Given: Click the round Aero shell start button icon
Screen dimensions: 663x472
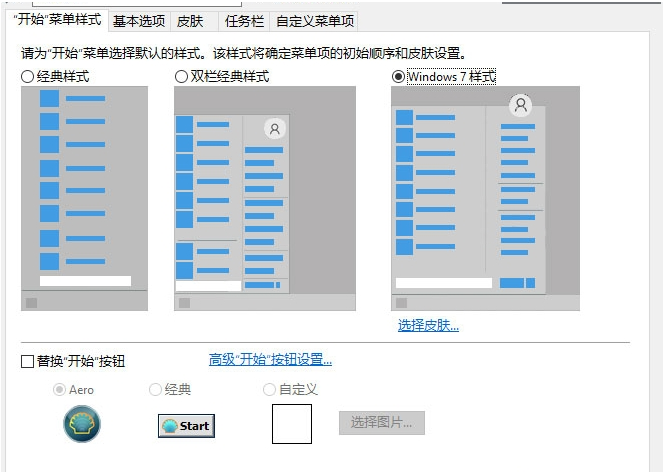Looking at the screenshot, I should click(x=82, y=424).
